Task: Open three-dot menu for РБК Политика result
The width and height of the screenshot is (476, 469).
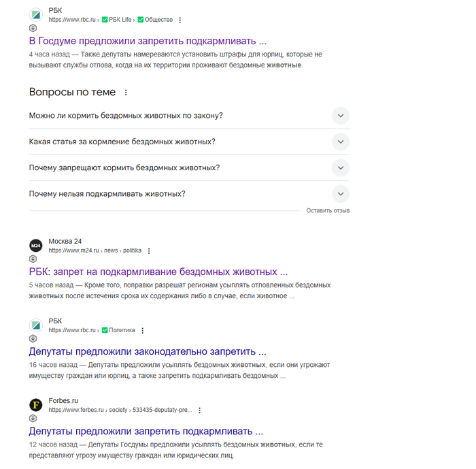Action: tap(142, 331)
